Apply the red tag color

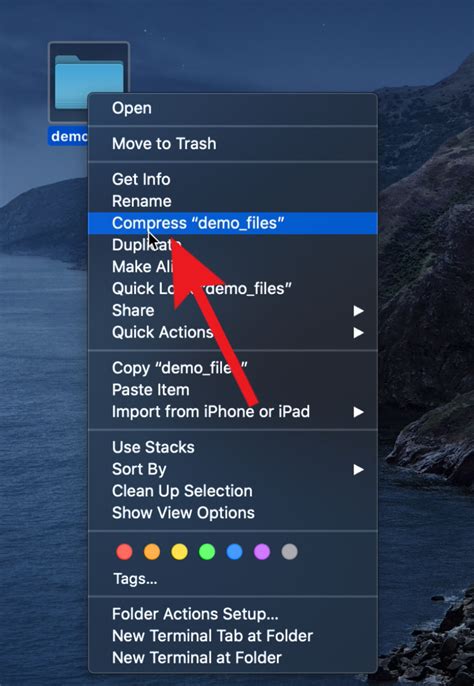tap(124, 552)
